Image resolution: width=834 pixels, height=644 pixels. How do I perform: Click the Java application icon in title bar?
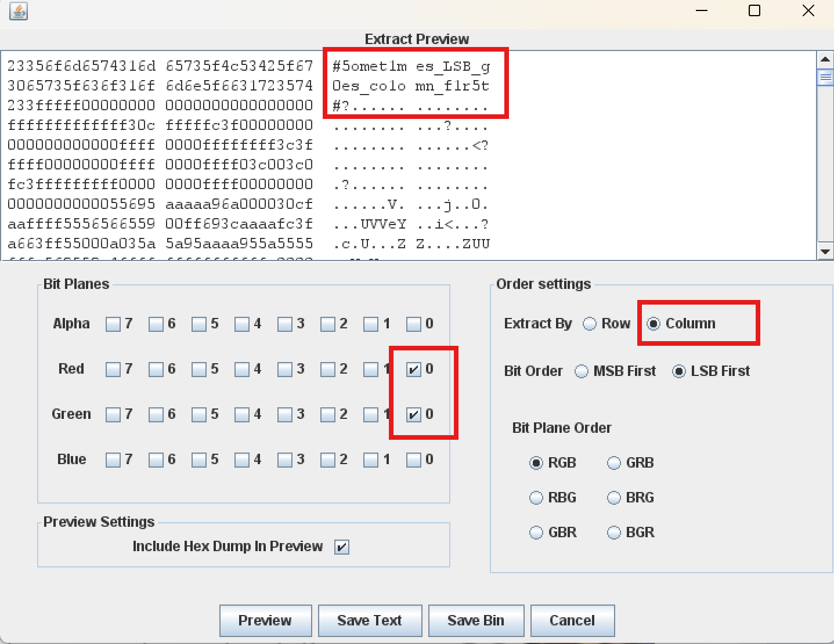click(19, 11)
